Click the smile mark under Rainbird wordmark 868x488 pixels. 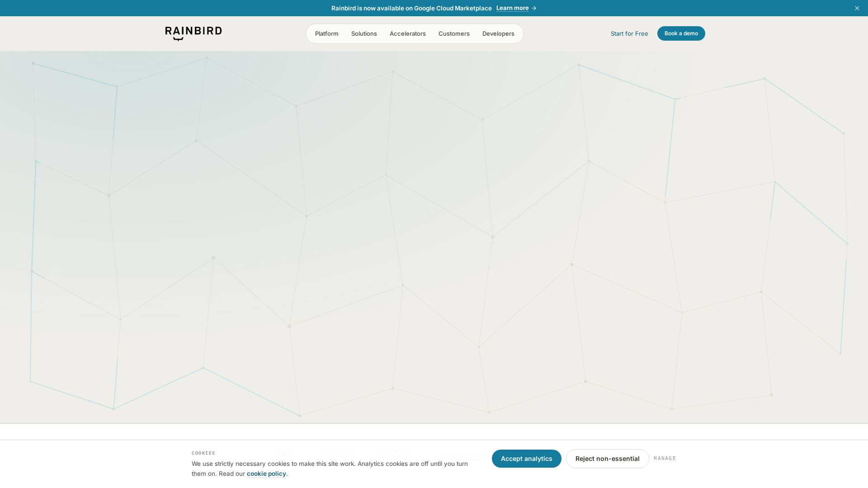[x=179, y=38]
